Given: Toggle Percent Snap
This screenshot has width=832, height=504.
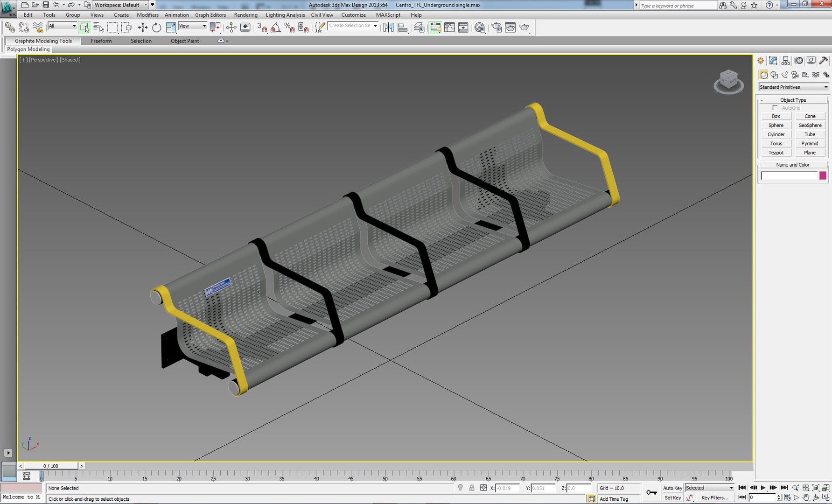Looking at the screenshot, I should point(289,28).
